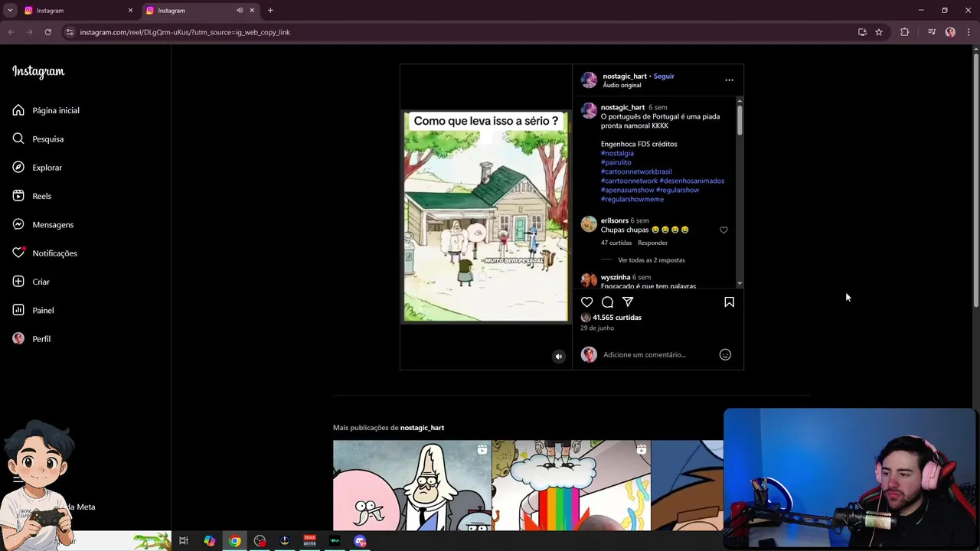
Task: Go to the Explorar page
Action: point(38,168)
